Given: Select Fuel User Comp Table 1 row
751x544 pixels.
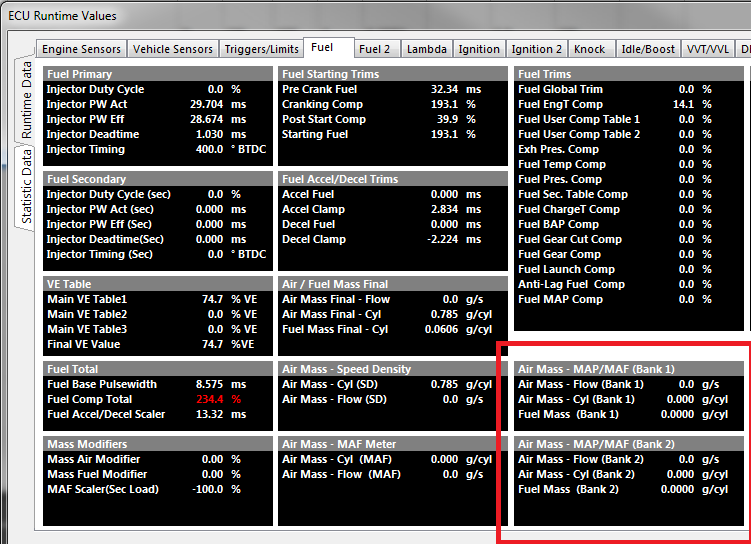Looking at the screenshot, I should pos(629,119).
